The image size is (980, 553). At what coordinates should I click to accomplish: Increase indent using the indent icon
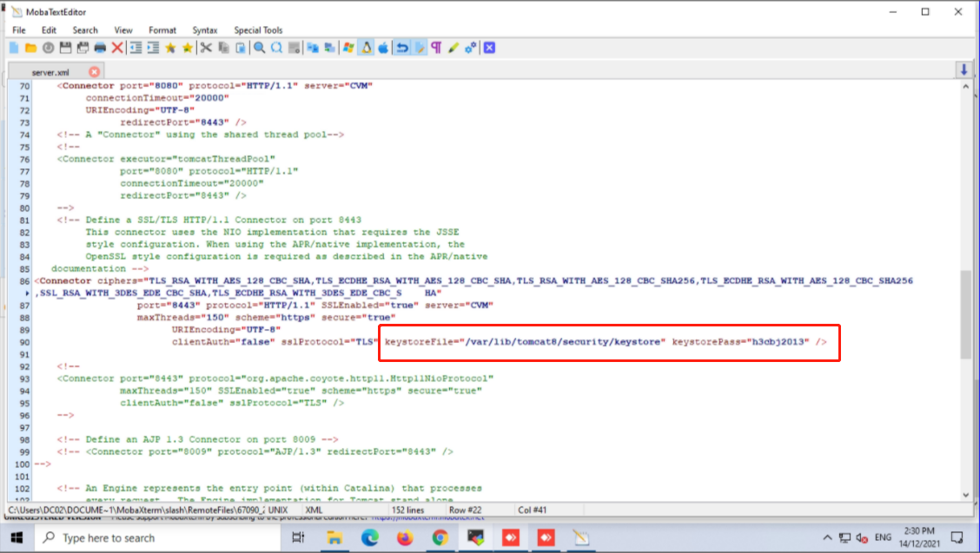click(153, 48)
